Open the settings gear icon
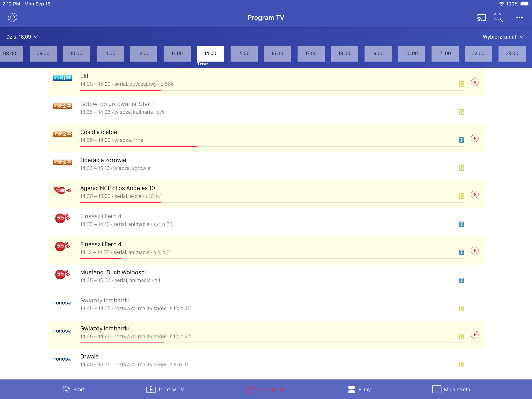532x399 pixels. [x=12, y=17]
